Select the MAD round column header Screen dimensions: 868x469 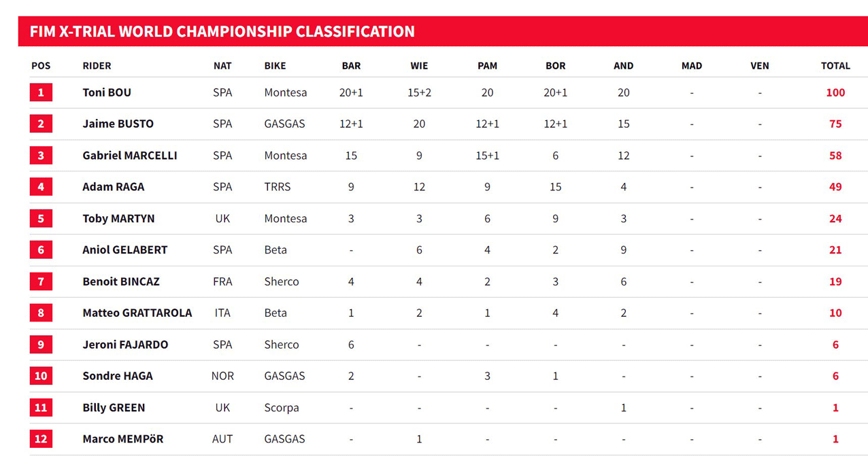tap(692, 66)
